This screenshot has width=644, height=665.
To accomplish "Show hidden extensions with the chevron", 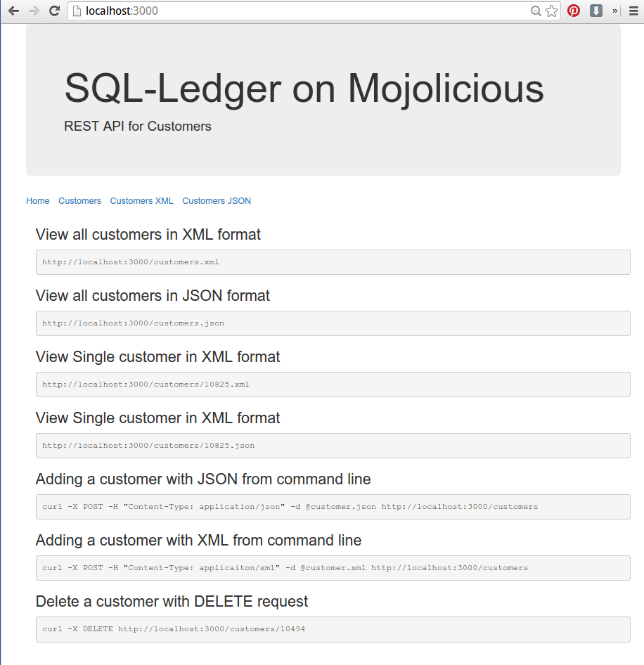I will [x=614, y=11].
